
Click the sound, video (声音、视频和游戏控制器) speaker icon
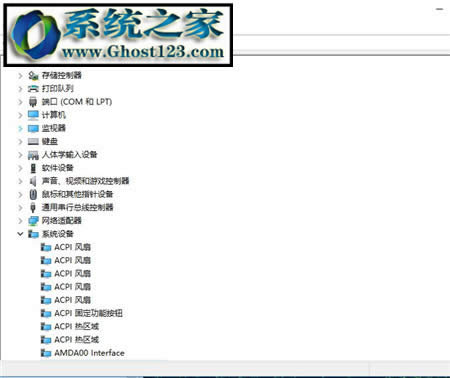pyautogui.click(x=33, y=181)
